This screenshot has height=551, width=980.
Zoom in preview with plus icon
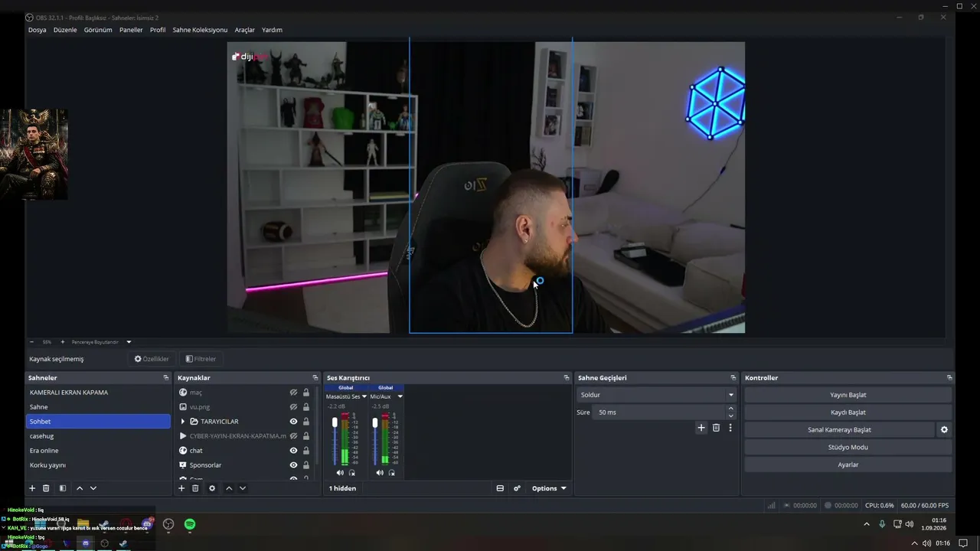[63, 342]
